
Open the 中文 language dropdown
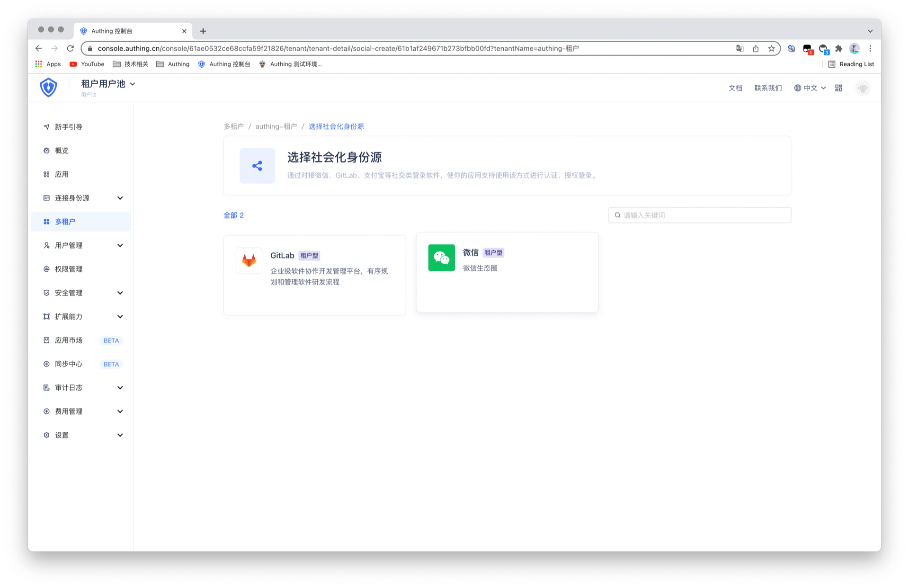[x=810, y=88]
